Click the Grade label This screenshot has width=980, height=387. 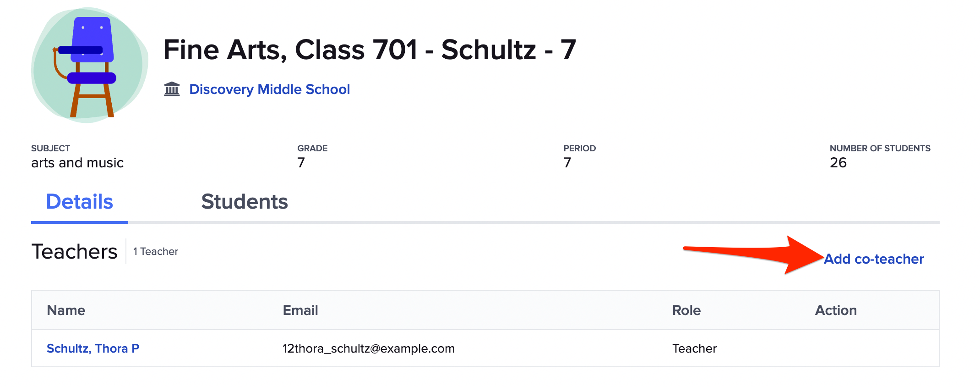click(312, 148)
